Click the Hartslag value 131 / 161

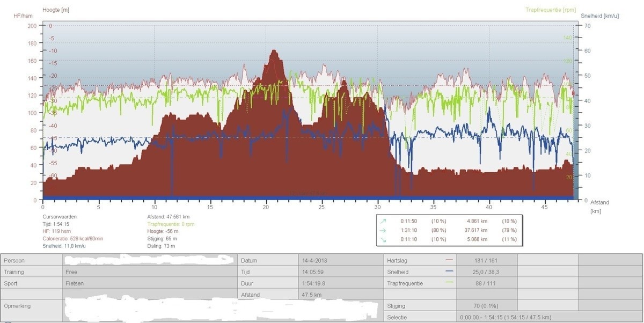(x=486, y=261)
